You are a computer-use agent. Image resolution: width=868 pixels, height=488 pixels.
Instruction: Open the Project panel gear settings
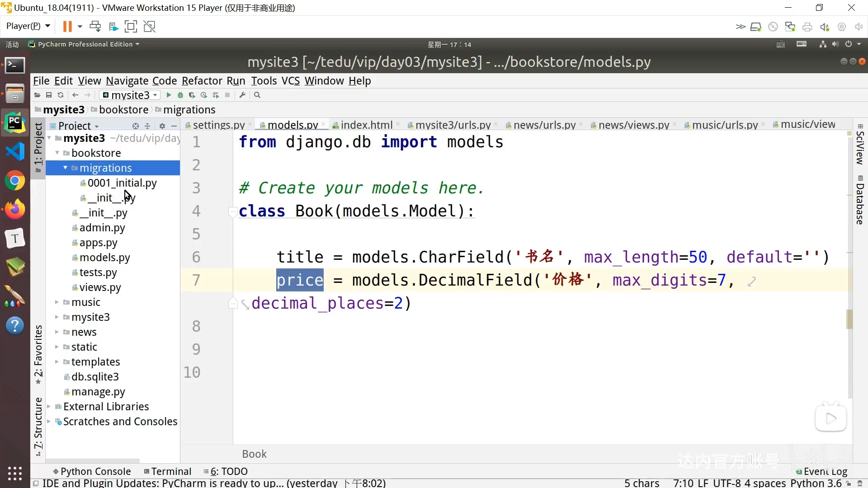tap(162, 126)
